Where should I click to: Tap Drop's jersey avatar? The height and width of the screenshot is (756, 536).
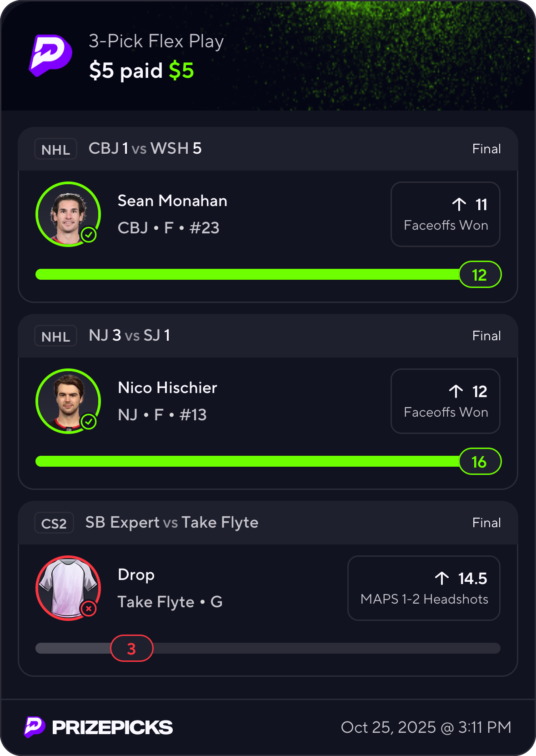pos(68,588)
